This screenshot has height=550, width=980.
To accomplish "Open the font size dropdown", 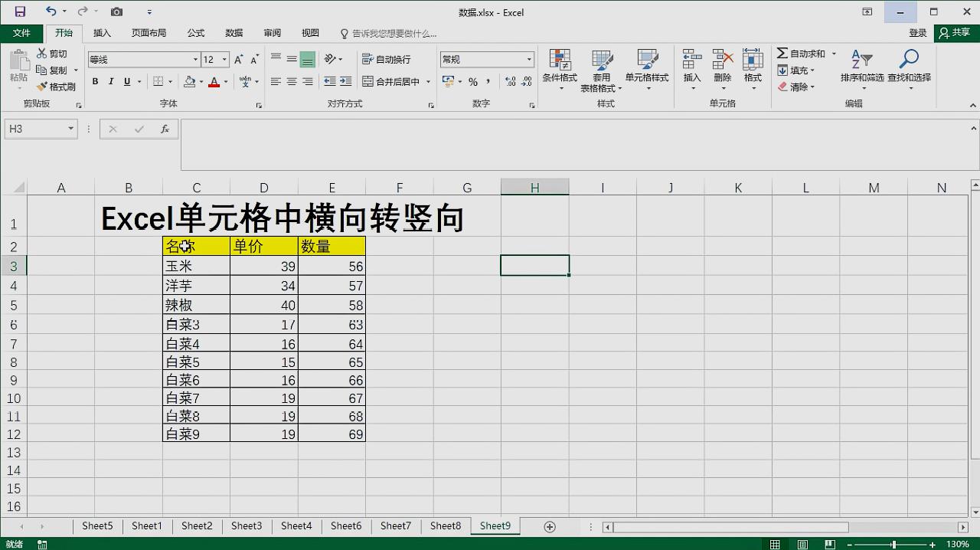I will tap(224, 60).
